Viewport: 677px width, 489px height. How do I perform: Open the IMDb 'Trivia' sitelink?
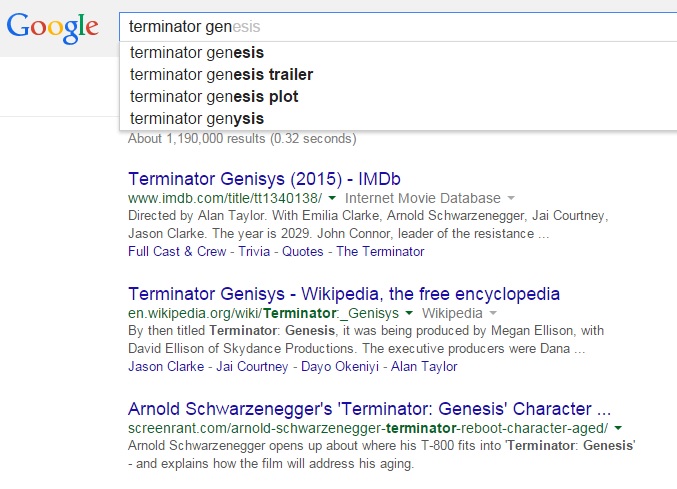coord(254,251)
